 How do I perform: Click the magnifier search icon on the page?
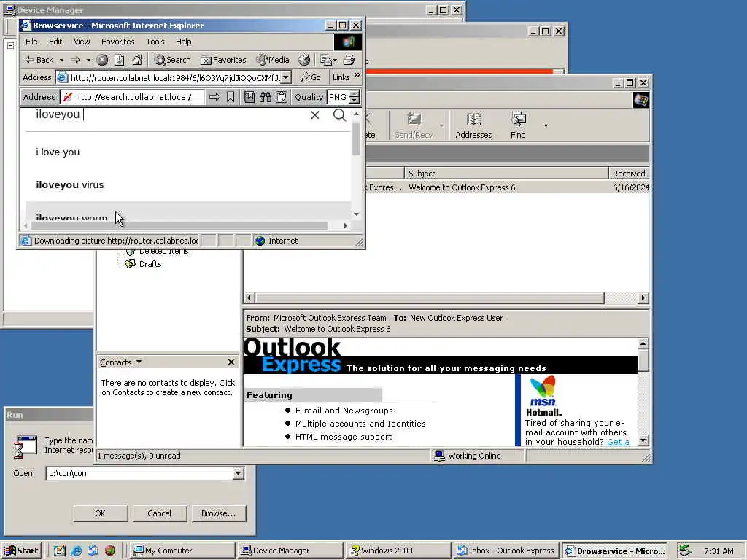(x=339, y=114)
